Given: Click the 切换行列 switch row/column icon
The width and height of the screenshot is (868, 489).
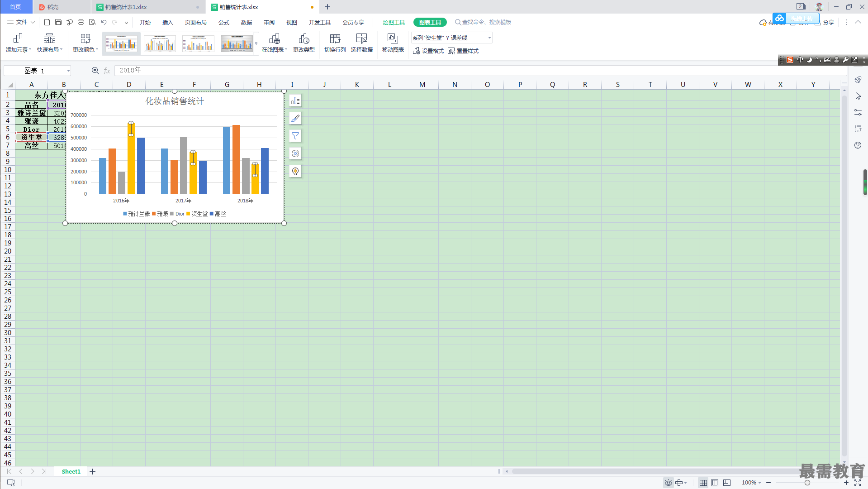Looking at the screenshot, I should coord(335,43).
